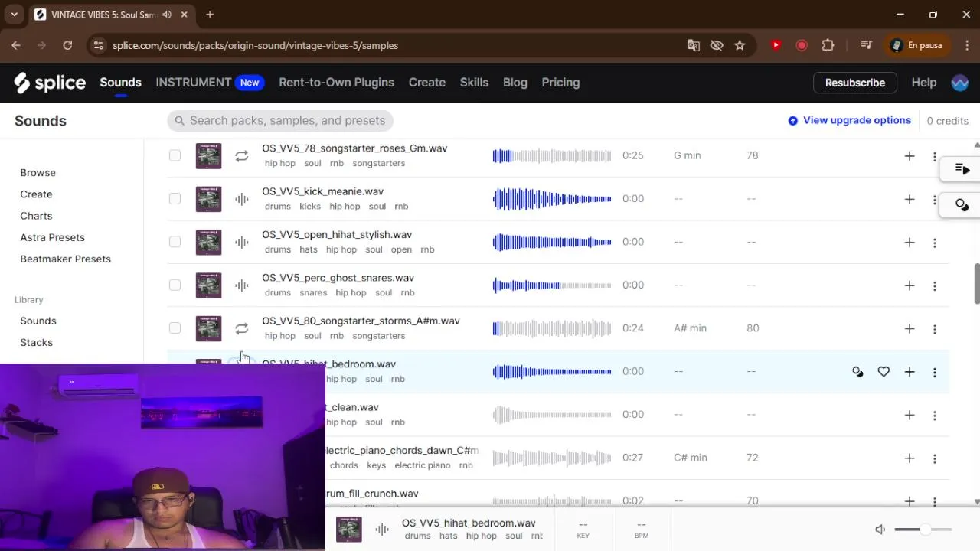Click the Splice logo

[50, 83]
